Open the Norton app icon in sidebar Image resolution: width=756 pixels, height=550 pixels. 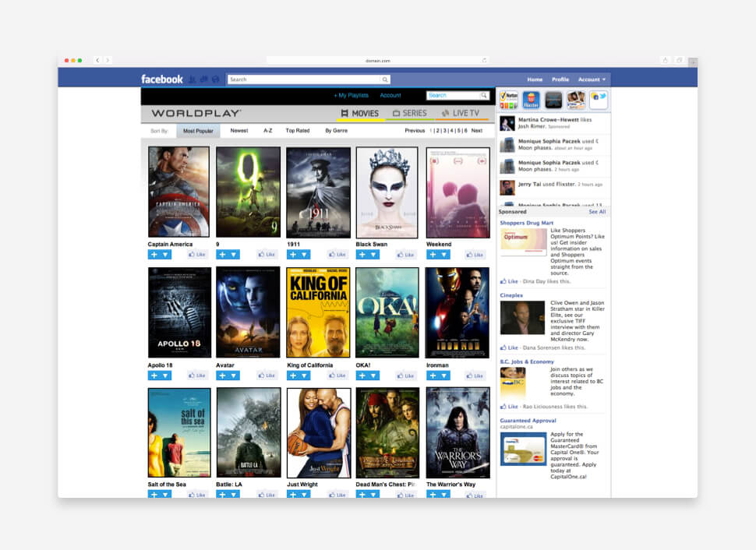point(509,100)
